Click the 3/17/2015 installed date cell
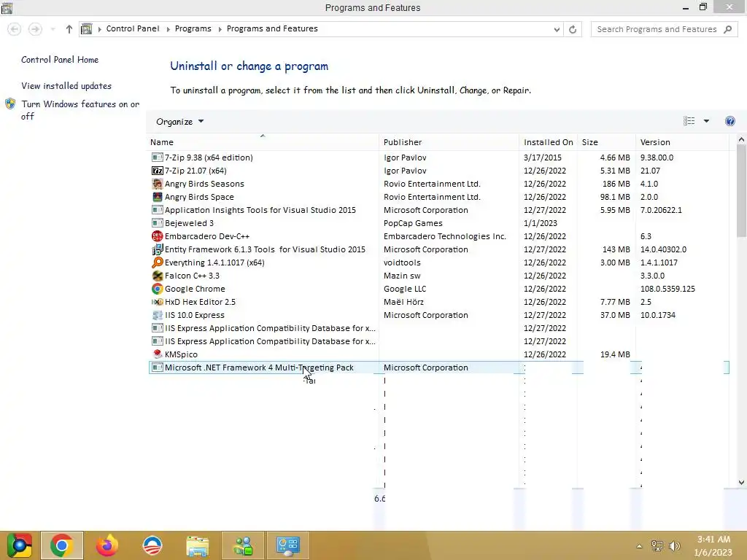Viewport: 747px width, 560px height. (x=542, y=157)
